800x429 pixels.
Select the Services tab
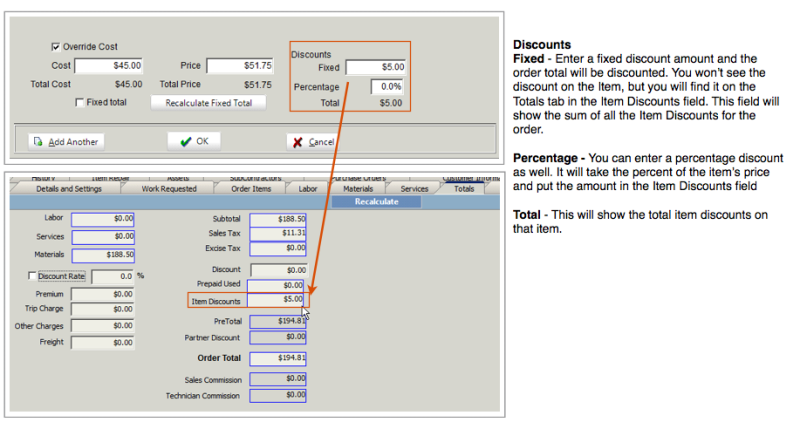click(414, 189)
